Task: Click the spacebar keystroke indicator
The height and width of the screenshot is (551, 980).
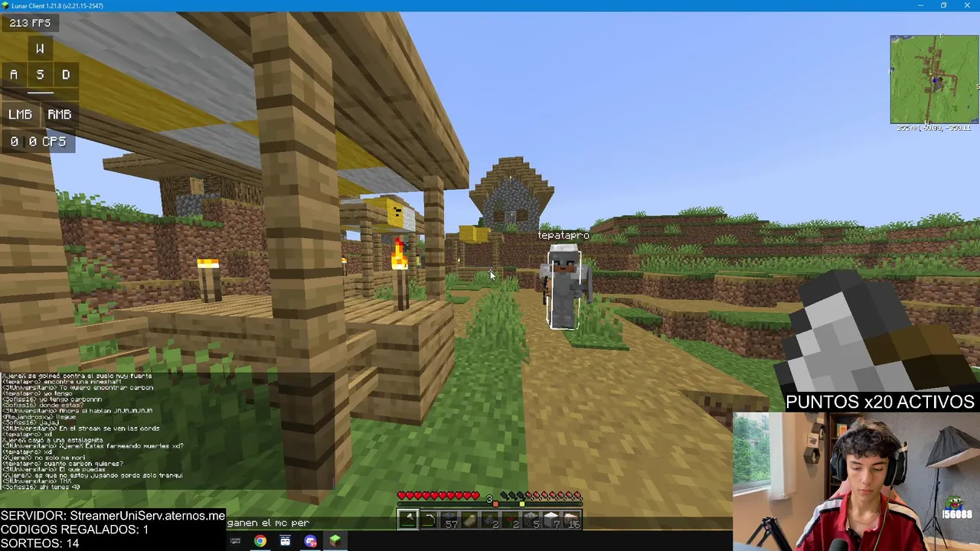Action: tap(40, 93)
